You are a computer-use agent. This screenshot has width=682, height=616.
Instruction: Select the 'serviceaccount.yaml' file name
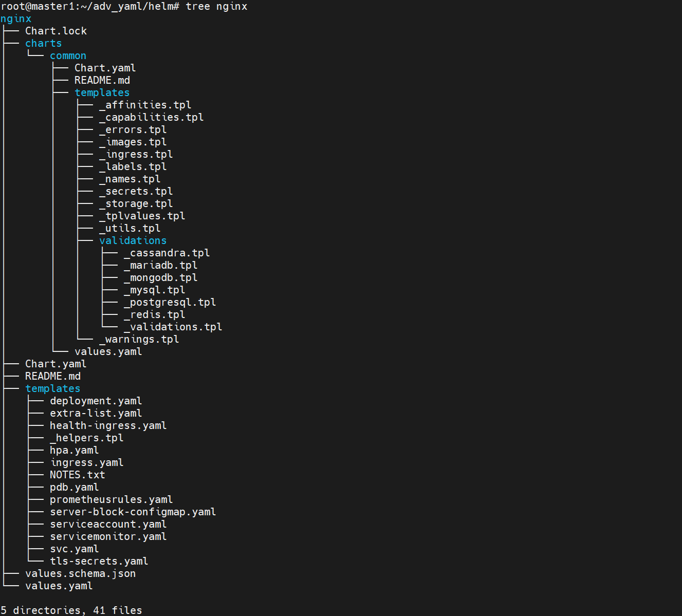[x=108, y=524]
